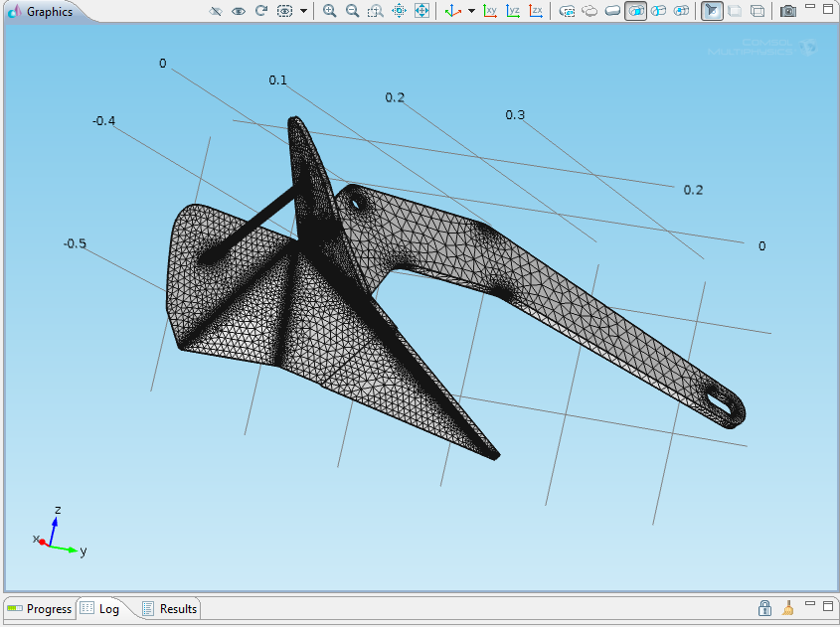This screenshot has width=840, height=627.
Task: Toggle the Wireframe Rendering cube icon
Action: 757,11
